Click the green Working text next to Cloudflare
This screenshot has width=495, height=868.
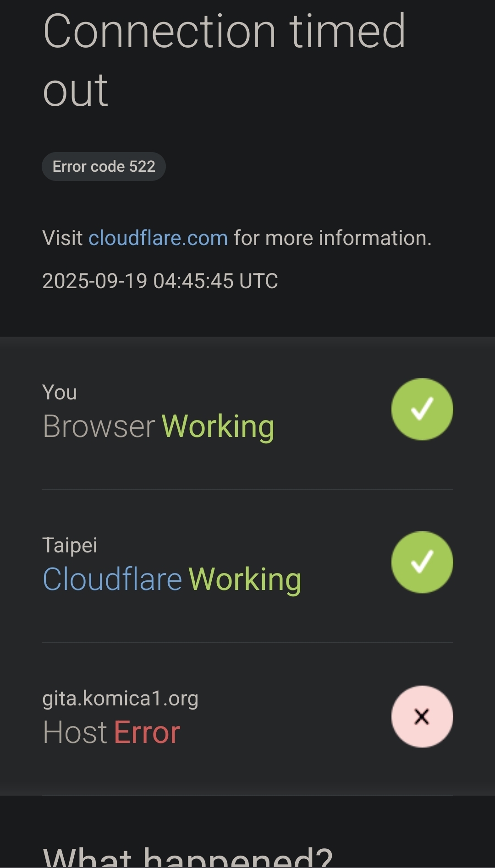coord(245,579)
